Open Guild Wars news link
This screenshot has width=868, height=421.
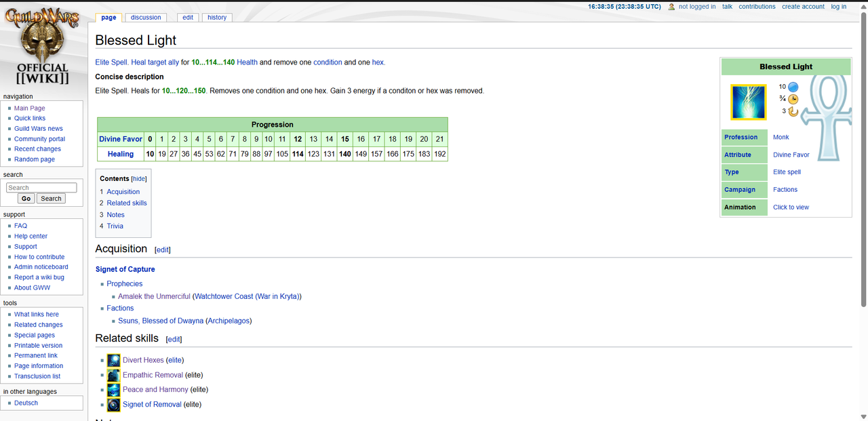pyautogui.click(x=39, y=129)
